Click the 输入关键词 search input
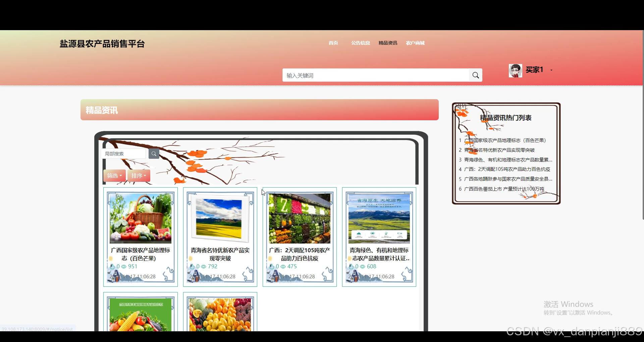644x342 pixels. click(376, 75)
